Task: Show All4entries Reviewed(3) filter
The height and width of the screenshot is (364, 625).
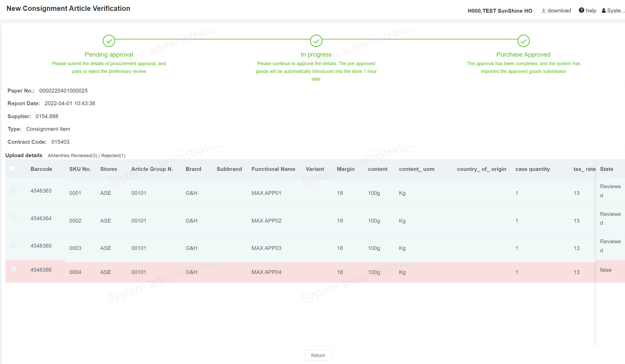Action: pyautogui.click(x=72, y=156)
